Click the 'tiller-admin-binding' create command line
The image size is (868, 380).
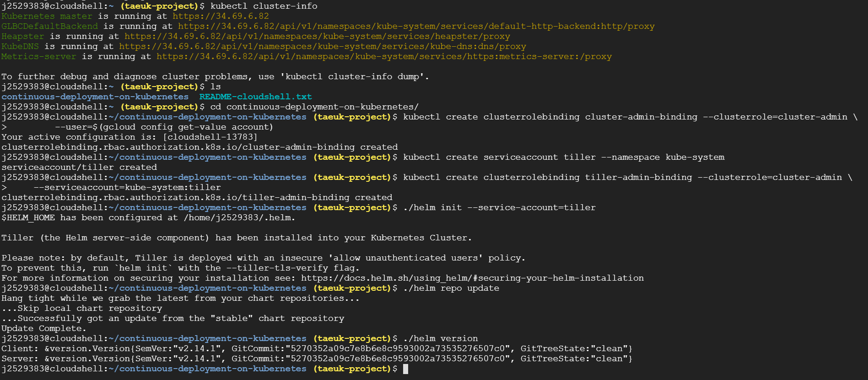coord(627,177)
